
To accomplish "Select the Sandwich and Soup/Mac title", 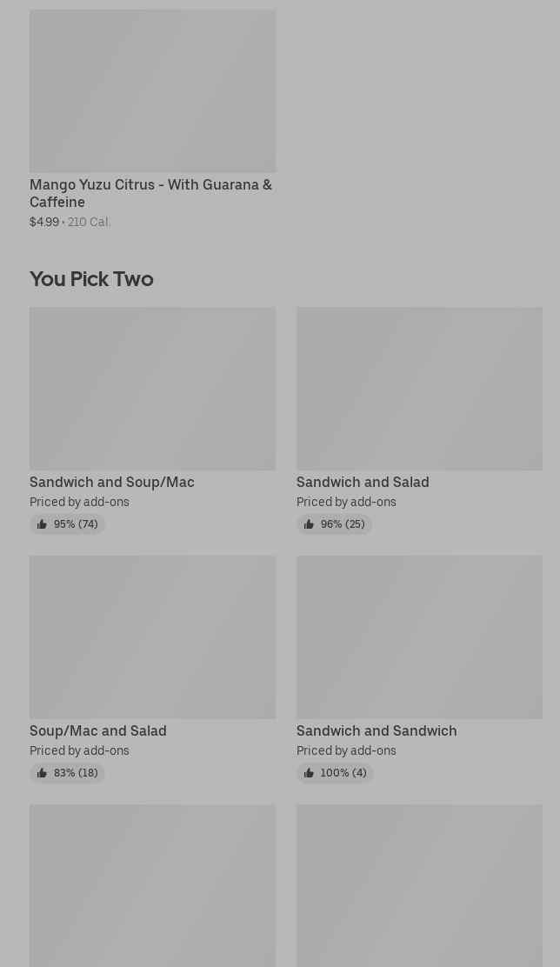I will point(112,482).
